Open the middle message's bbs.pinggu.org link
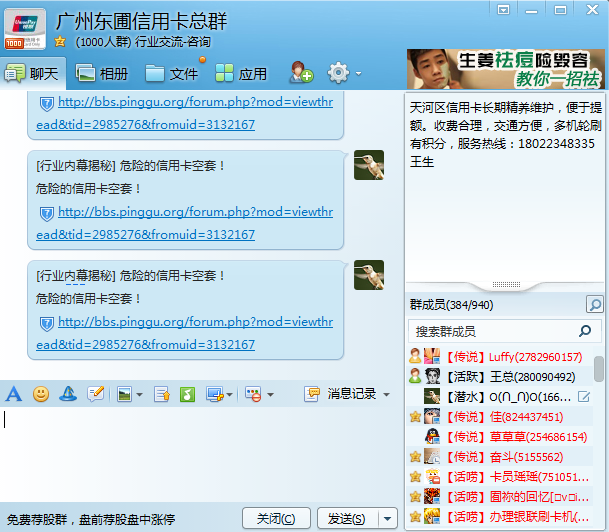Screen dimensions: 609x532 tap(185, 223)
